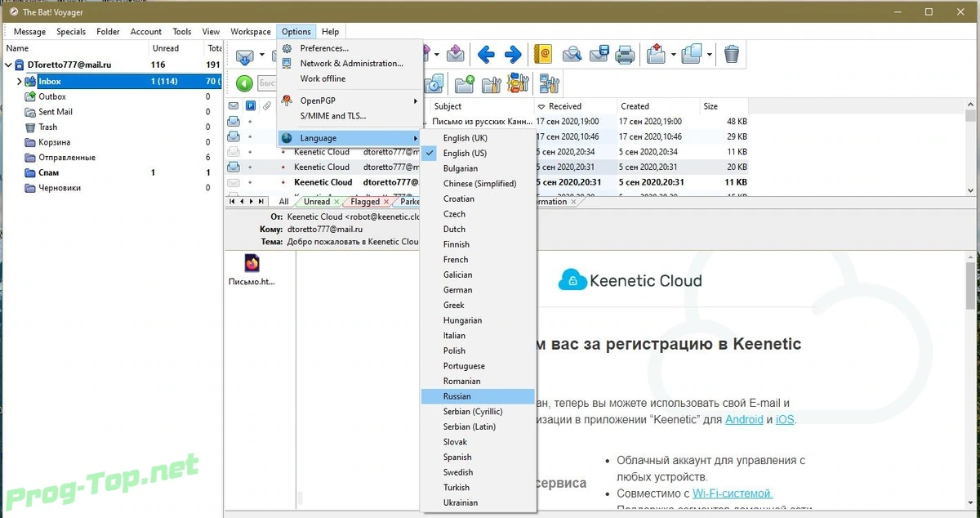980x518 pixels.
Task: Select the Черновики folder
Action: point(59,188)
